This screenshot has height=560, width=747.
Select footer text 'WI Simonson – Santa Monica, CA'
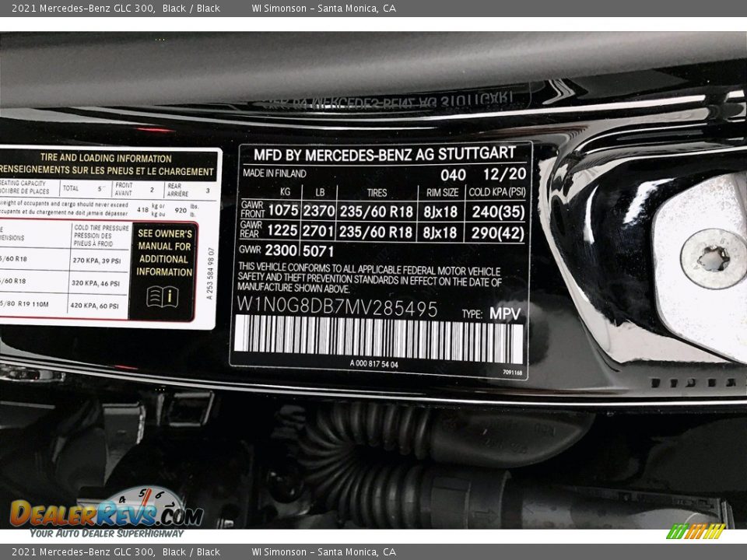click(324, 552)
